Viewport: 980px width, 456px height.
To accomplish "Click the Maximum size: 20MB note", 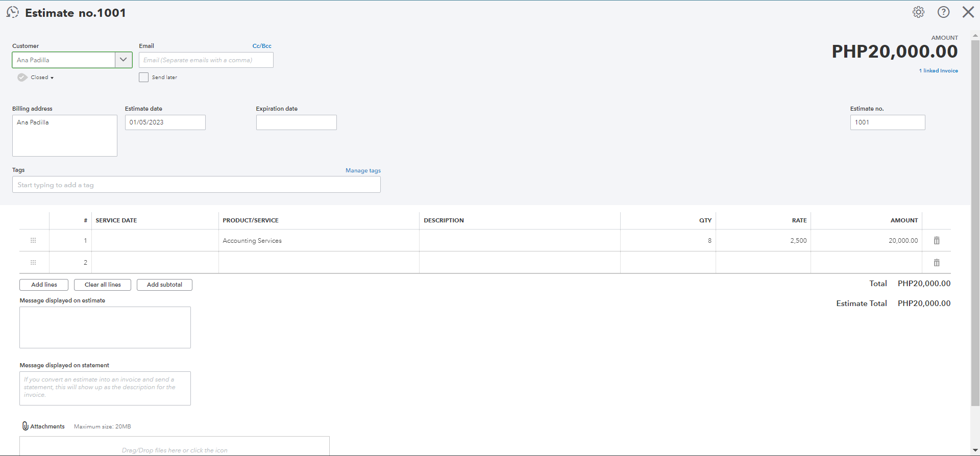I will pos(103,426).
